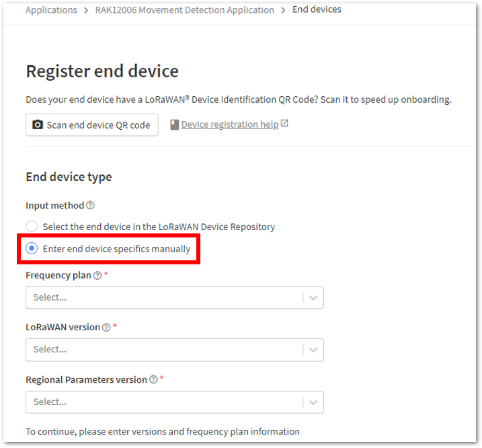Open the LoRaWAN version help icon
Screen dimensions: 482x448
(x=106, y=328)
